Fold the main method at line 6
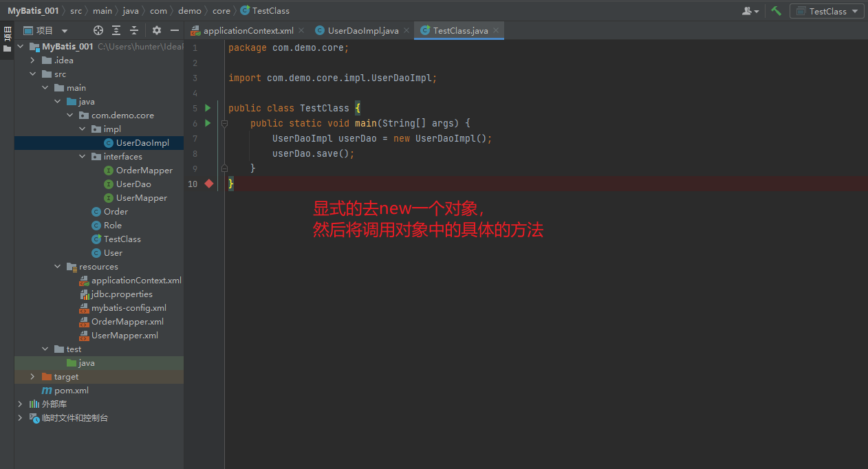868x469 pixels. (x=224, y=124)
